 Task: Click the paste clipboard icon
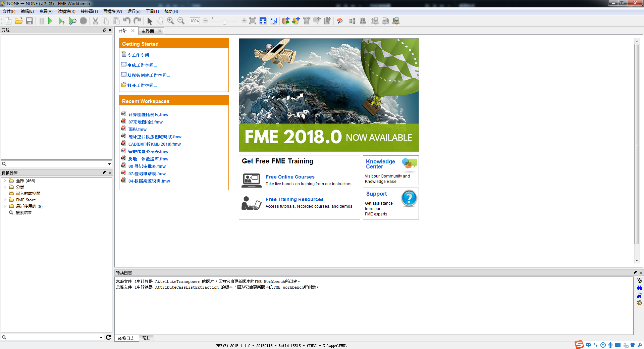116,21
